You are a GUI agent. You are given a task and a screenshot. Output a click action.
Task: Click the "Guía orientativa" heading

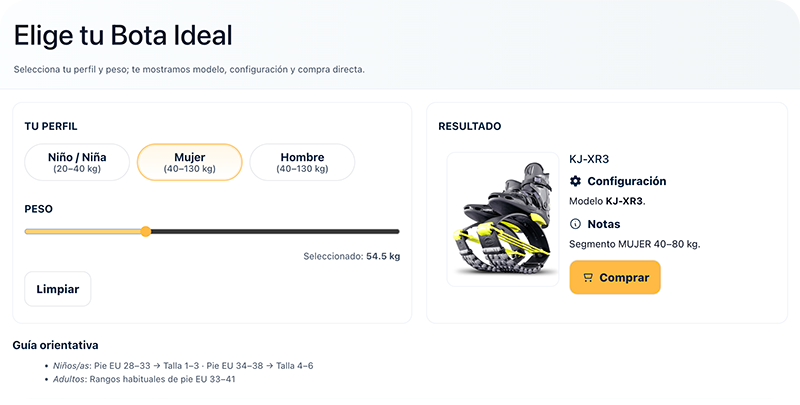click(55, 345)
